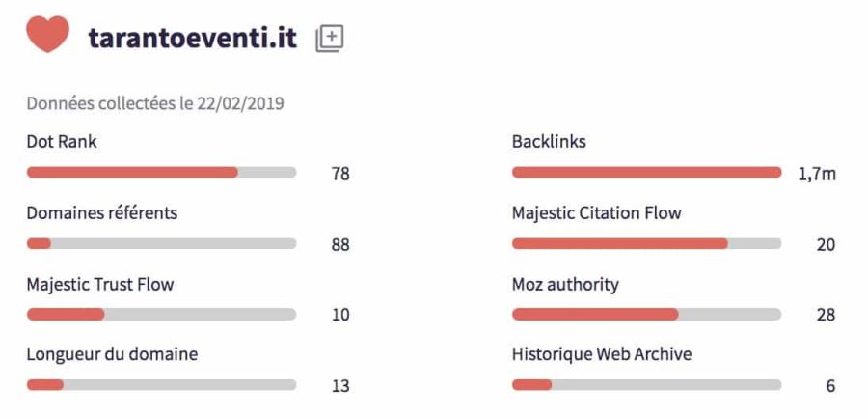
Task: Select the Domaines référents bar
Action: (x=161, y=244)
